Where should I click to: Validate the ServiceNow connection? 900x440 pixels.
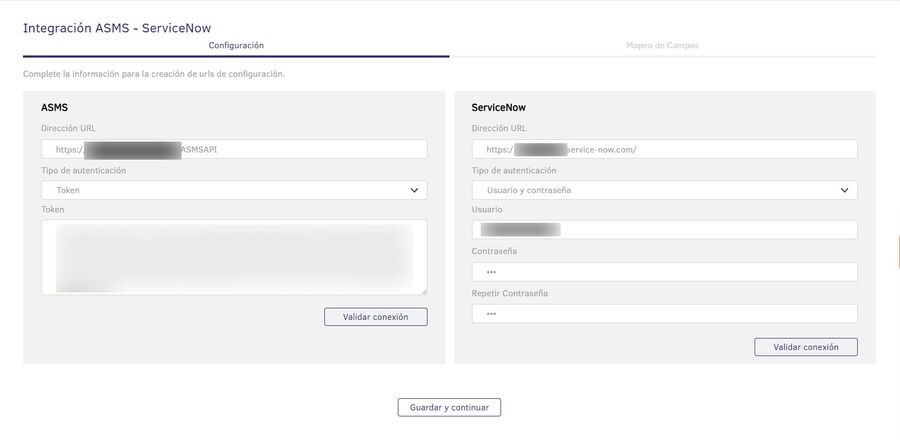click(806, 347)
